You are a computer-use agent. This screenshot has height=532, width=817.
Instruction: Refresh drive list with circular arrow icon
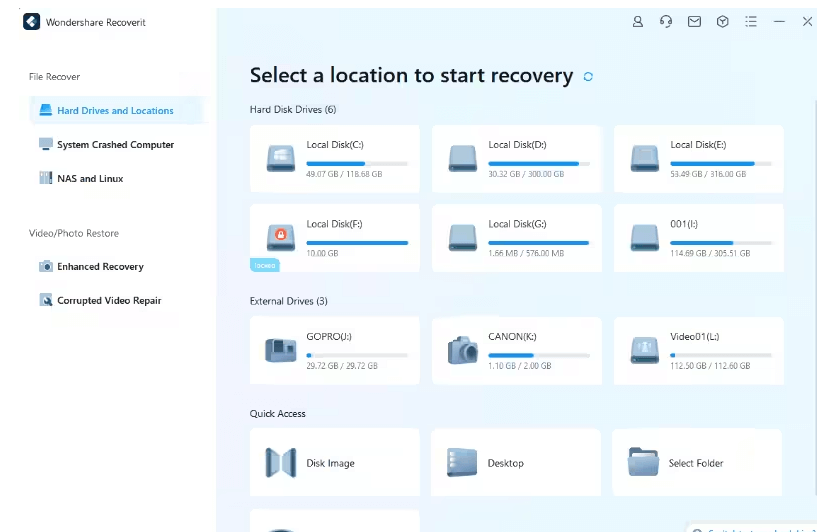point(588,77)
